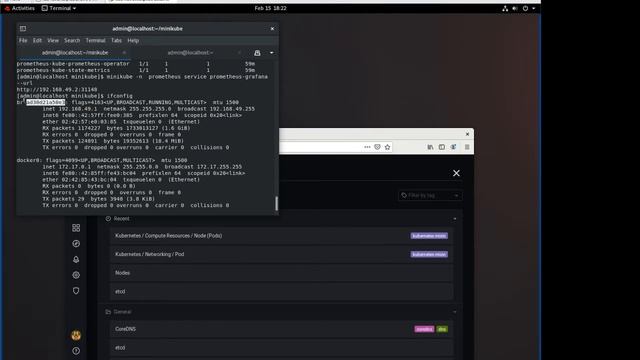Close the Grafana dashboard search overlay
Screen dimensions: 640x360
456,173
